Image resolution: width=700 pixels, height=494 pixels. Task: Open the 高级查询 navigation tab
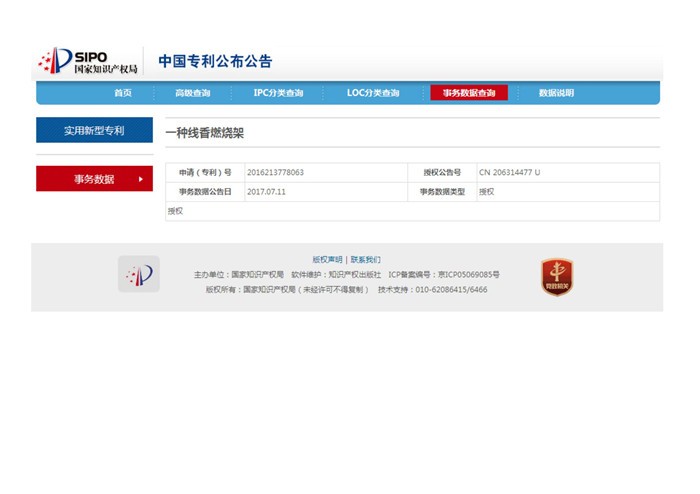pos(192,93)
